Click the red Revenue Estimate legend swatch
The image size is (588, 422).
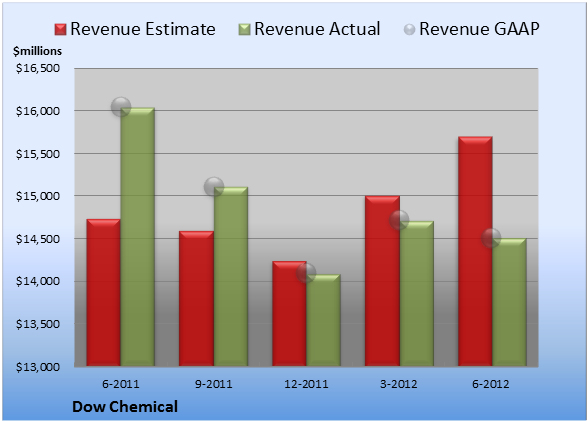[x=60, y=30]
